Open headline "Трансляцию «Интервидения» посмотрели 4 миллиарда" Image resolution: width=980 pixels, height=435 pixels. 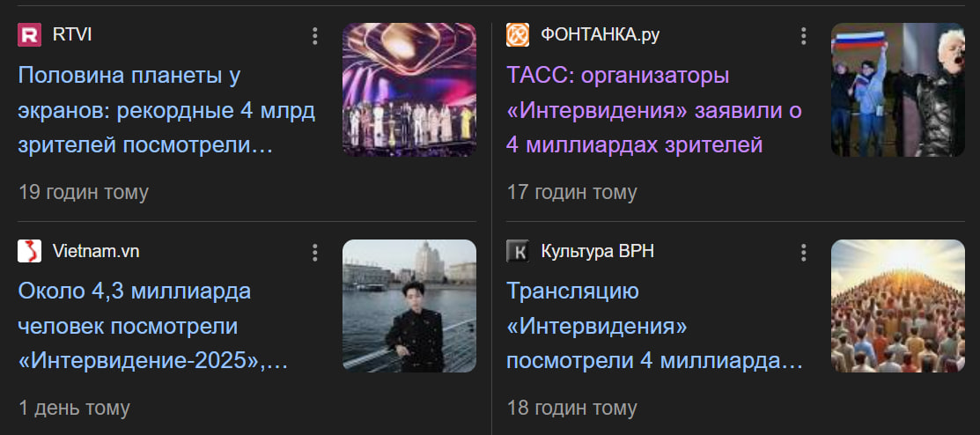pyautogui.click(x=654, y=326)
